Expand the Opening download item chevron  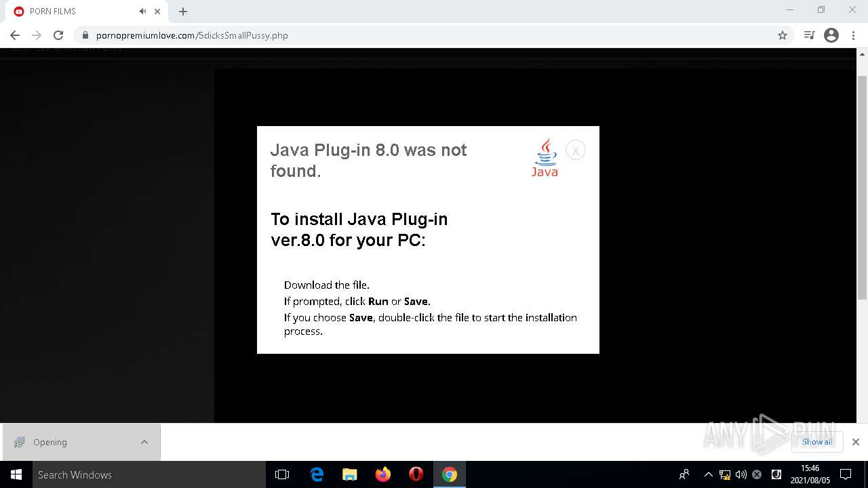point(144,442)
